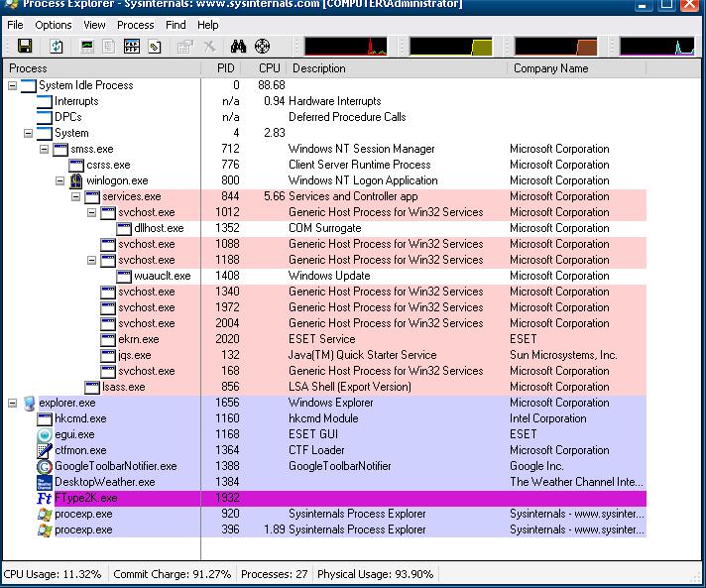Click the ctfmon.exe pen icon
This screenshot has height=588, width=706.
[x=44, y=451]
